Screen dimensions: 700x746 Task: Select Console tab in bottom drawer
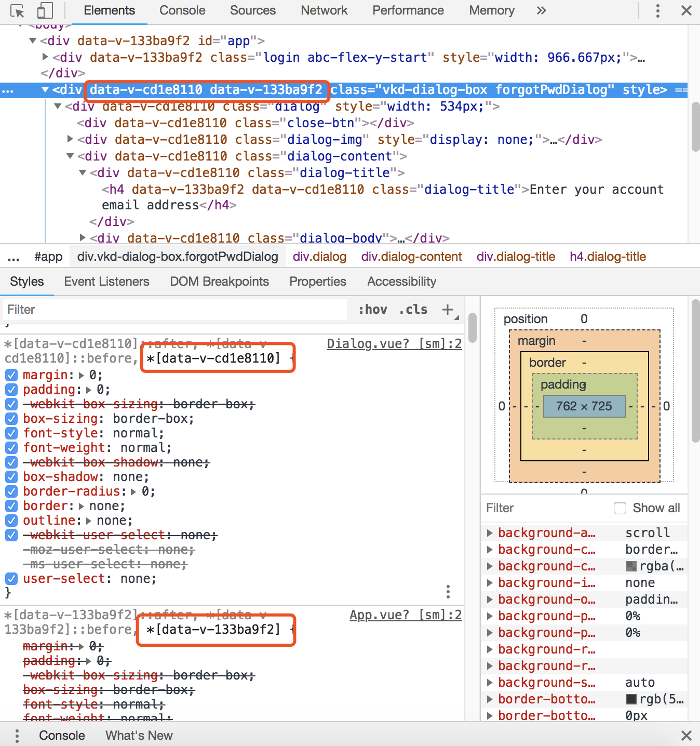click(x=62, y=736)
